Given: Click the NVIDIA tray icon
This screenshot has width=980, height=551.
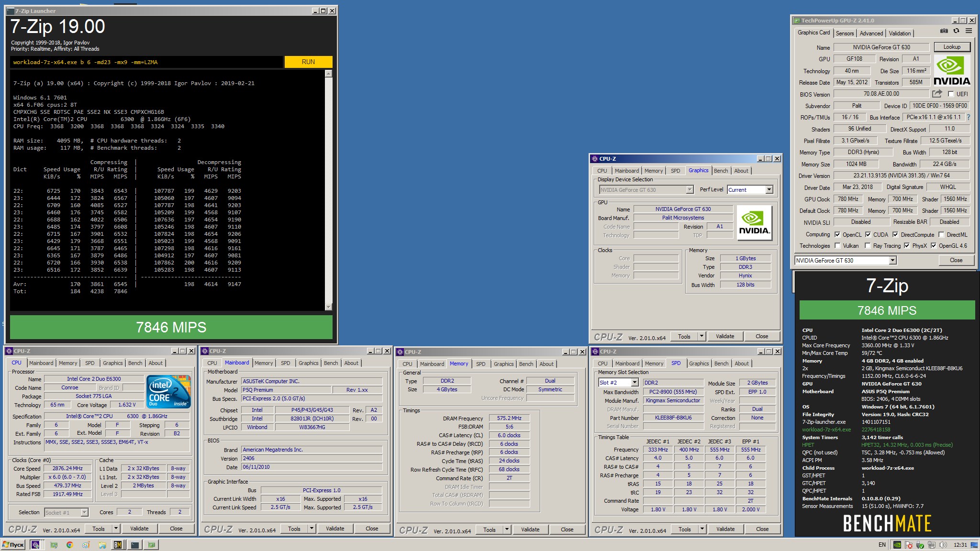Looking at the screenshot, I should coord(898,545).
